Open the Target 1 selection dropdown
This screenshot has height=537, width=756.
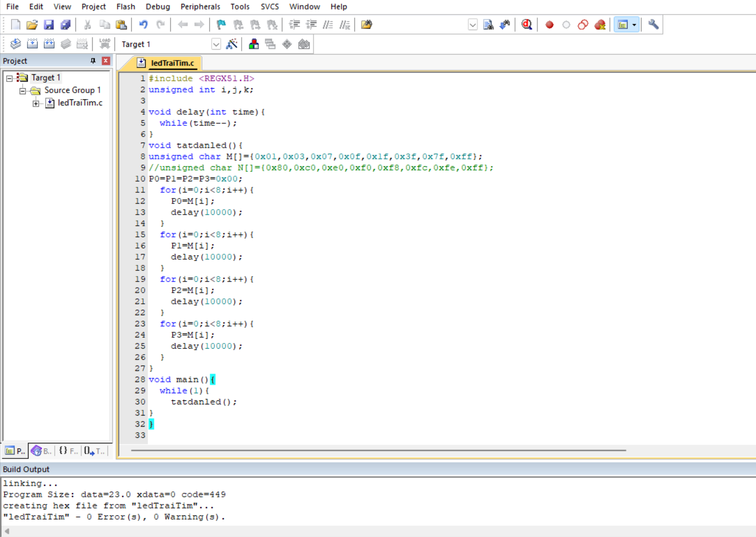216,44
